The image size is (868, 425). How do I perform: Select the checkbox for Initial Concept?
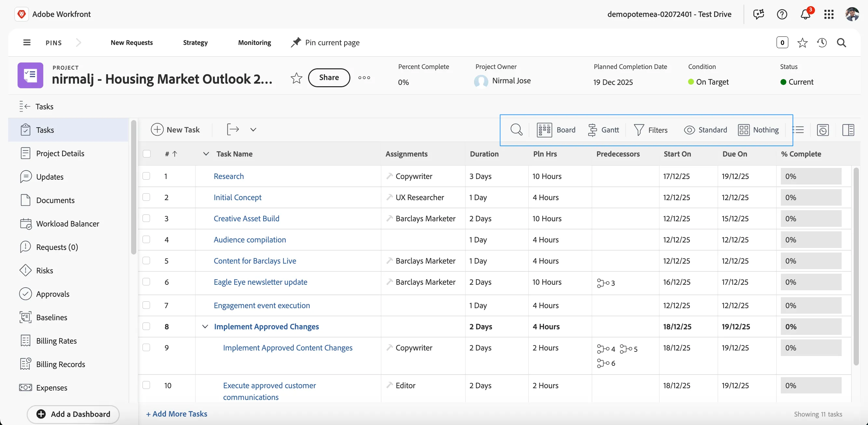pyautogui.click(x=146, y=197)
